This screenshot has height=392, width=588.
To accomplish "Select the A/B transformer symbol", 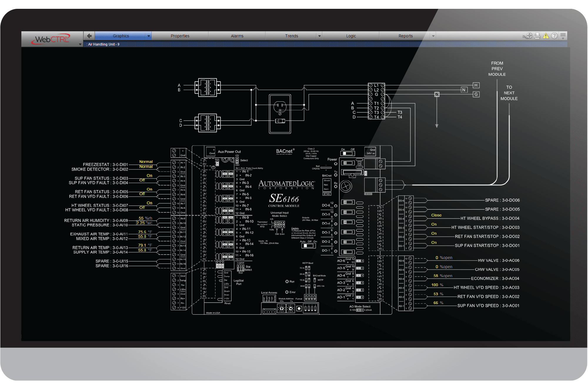I will (x=208, y=87).
